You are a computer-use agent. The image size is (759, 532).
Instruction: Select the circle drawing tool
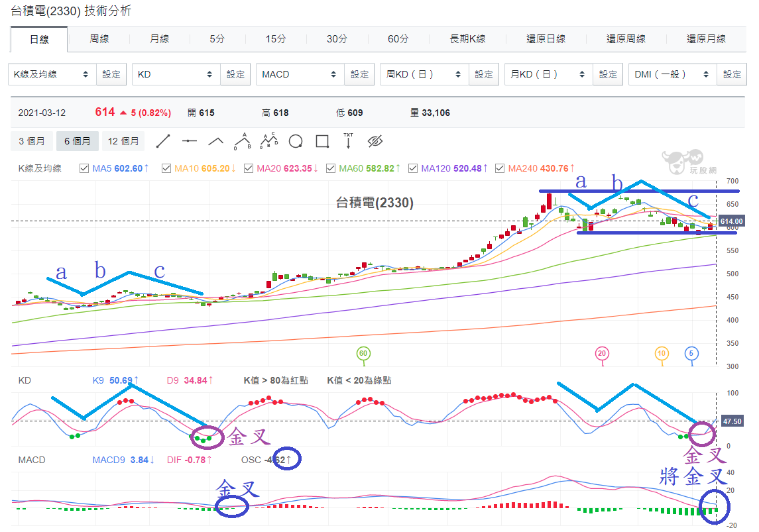(x=296, y=141)
